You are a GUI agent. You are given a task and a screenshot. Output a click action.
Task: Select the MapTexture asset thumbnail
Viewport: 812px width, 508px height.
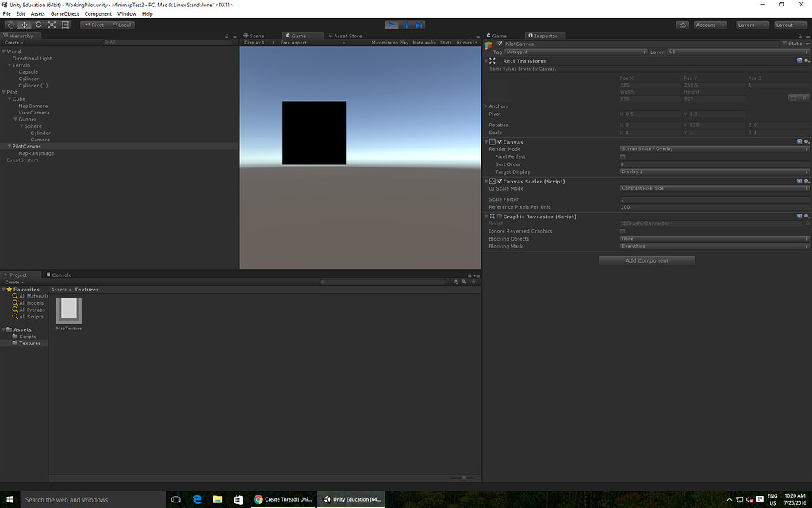coord(68,311)
